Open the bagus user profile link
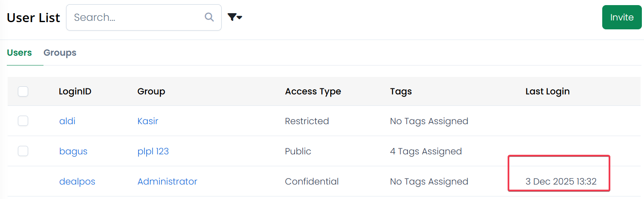 73,151
